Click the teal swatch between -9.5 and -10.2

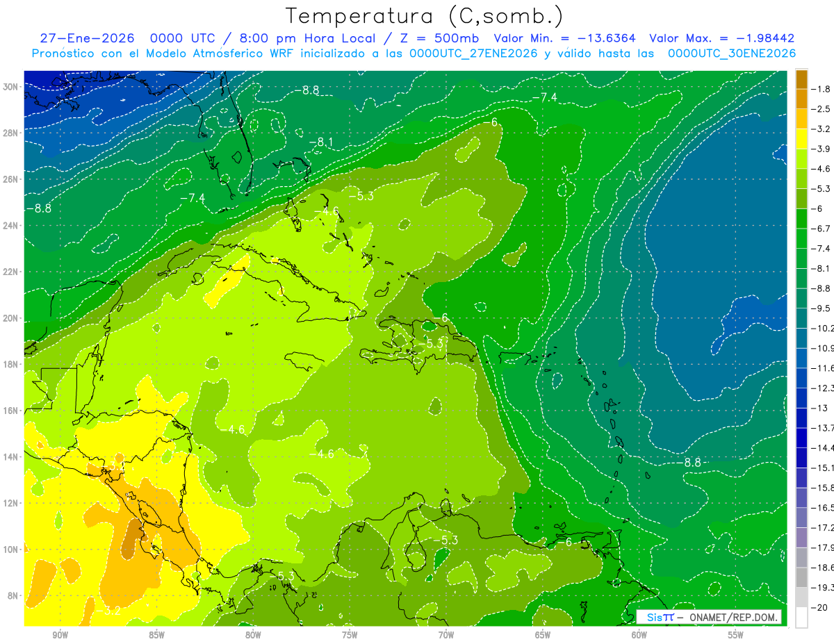click(801, 318)
